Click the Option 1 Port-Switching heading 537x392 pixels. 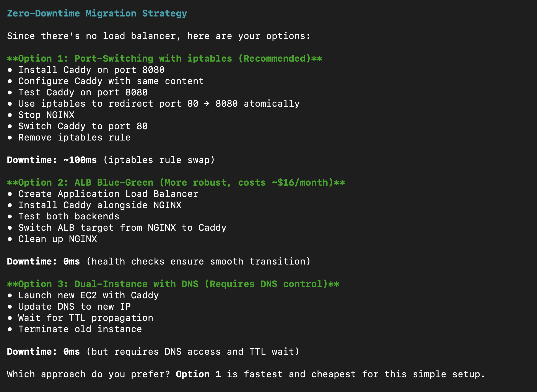[x=164, y=59]
